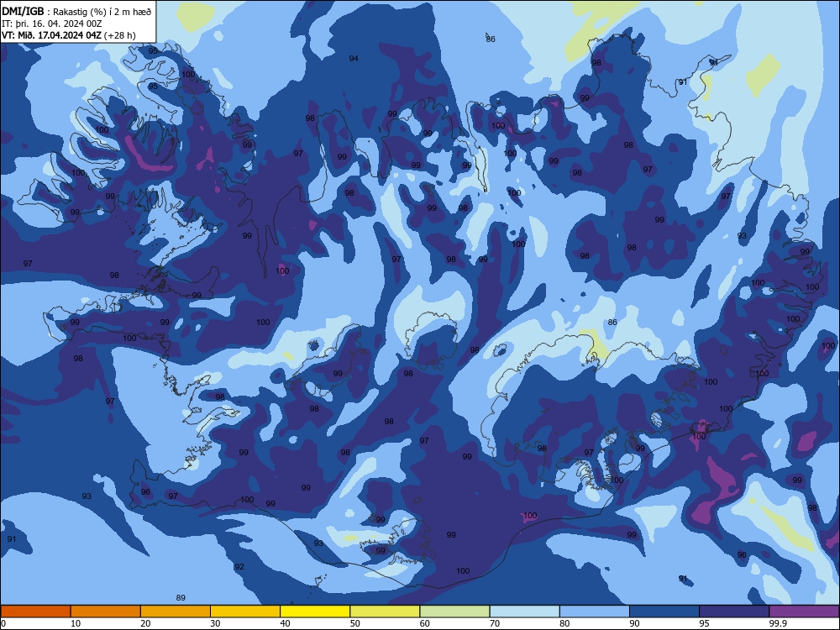Pick the light orange 20–30 legend swatch

(x=176, y=612)
